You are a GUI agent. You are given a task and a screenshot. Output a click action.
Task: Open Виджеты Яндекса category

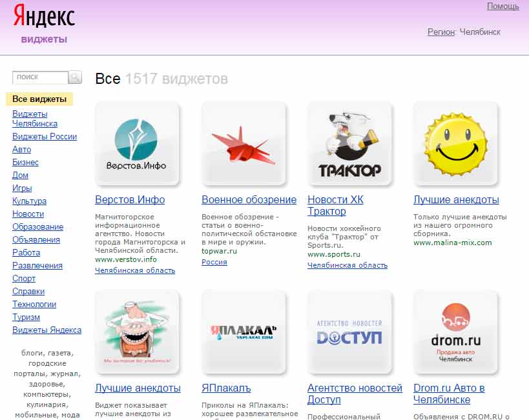pos(47,330)
